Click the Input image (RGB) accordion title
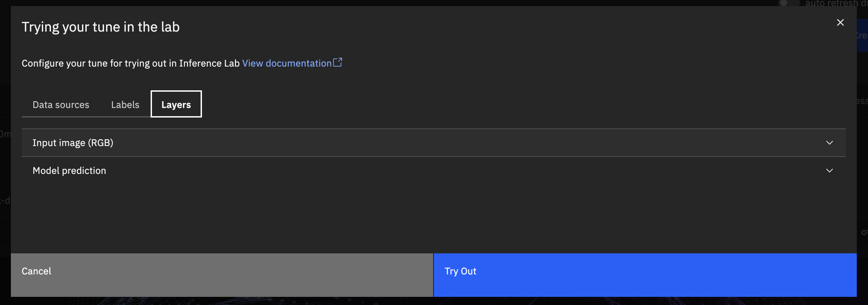 point(73,143)
